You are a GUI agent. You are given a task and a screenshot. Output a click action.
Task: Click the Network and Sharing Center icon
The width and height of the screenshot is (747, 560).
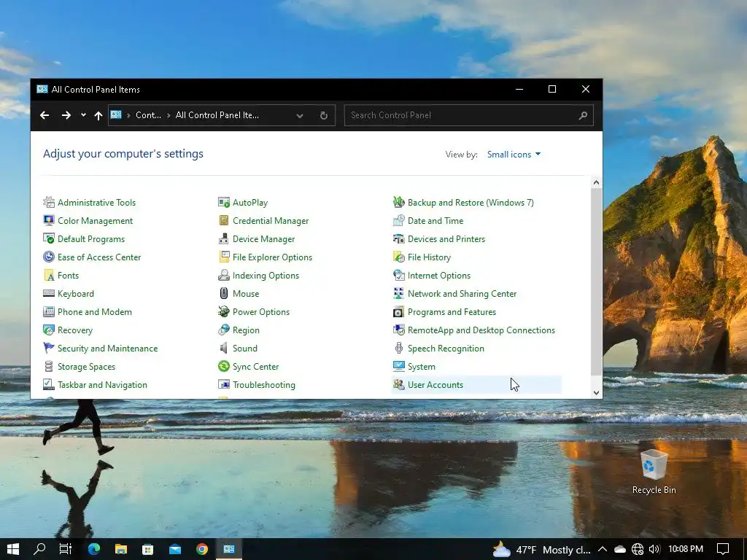399,293
